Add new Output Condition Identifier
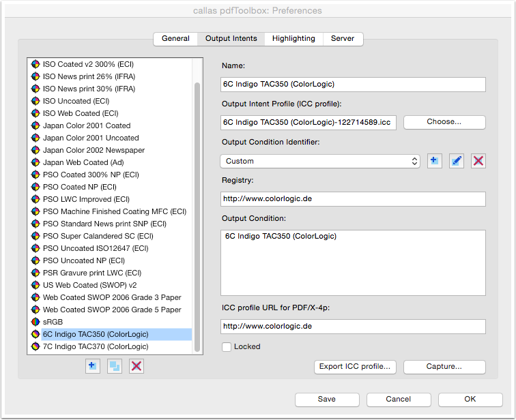Screen dimensions: 516x420 [434, 161]
